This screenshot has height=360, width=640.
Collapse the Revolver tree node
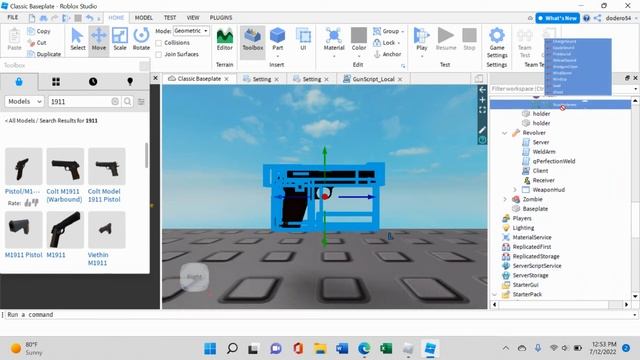505,133
